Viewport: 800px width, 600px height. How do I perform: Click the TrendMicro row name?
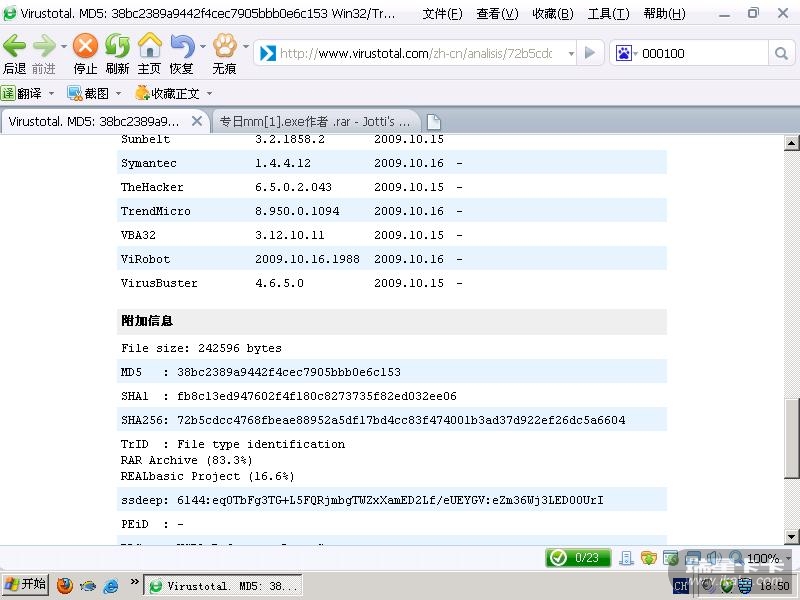pyautogui.click(x=156, y=211)
